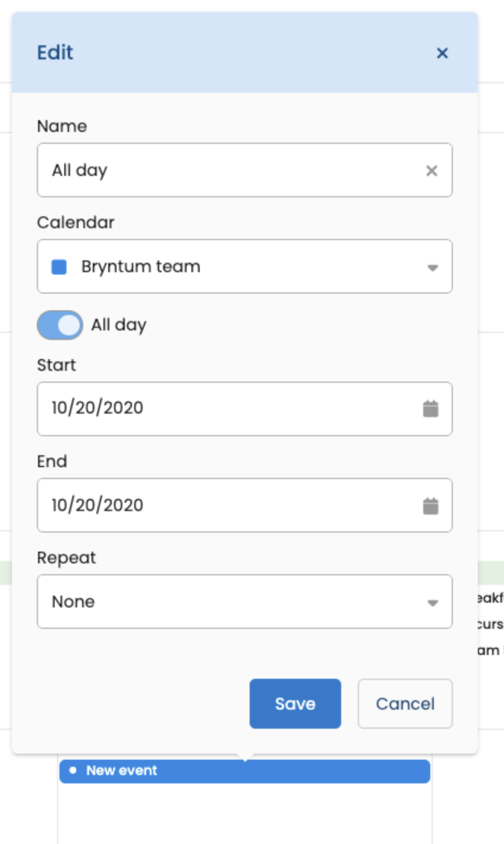Click the blue Bryntum team color square

point(59,267)
